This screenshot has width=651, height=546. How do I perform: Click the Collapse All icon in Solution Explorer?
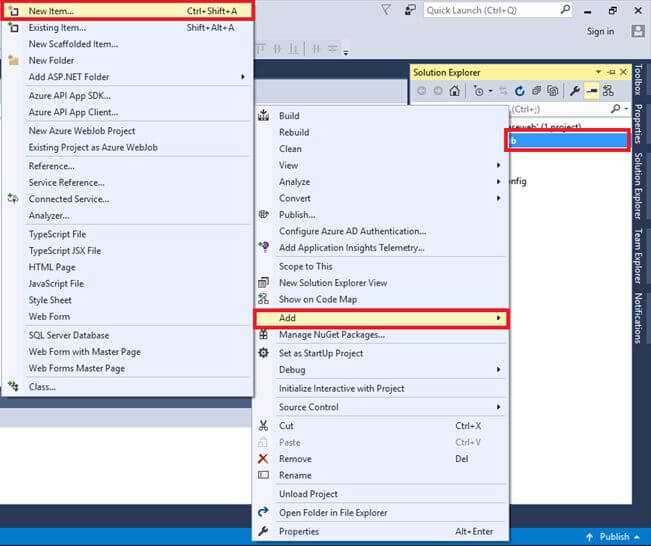(536, 91)
